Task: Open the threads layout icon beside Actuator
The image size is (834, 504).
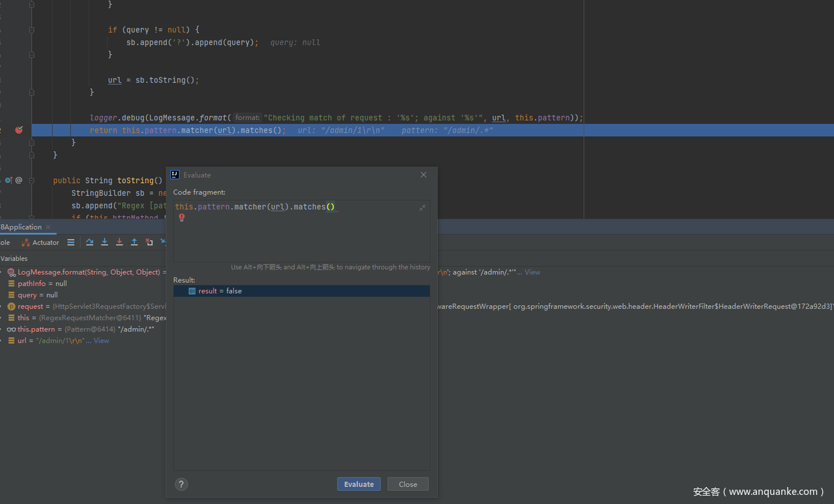Action: (x=71, y=242)
